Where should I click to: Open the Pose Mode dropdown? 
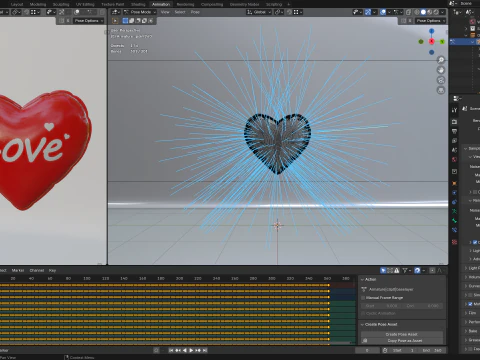click(x=140, y=12)
